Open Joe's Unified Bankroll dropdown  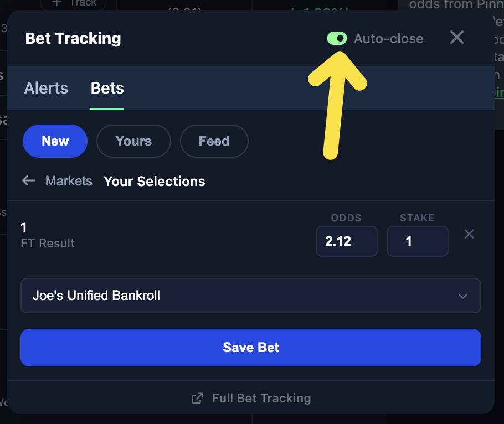[250, 296]
